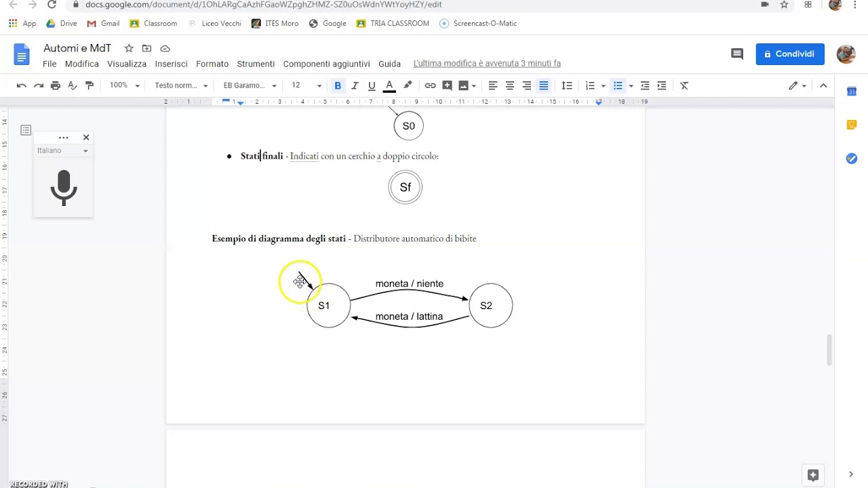Open Google Tasks side panel

[x=852, y=159]
